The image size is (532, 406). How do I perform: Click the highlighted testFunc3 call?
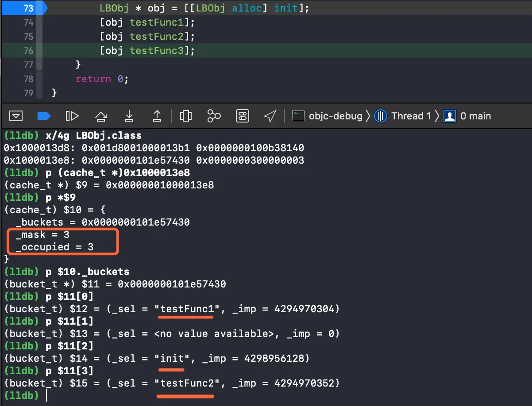[156, 50]
